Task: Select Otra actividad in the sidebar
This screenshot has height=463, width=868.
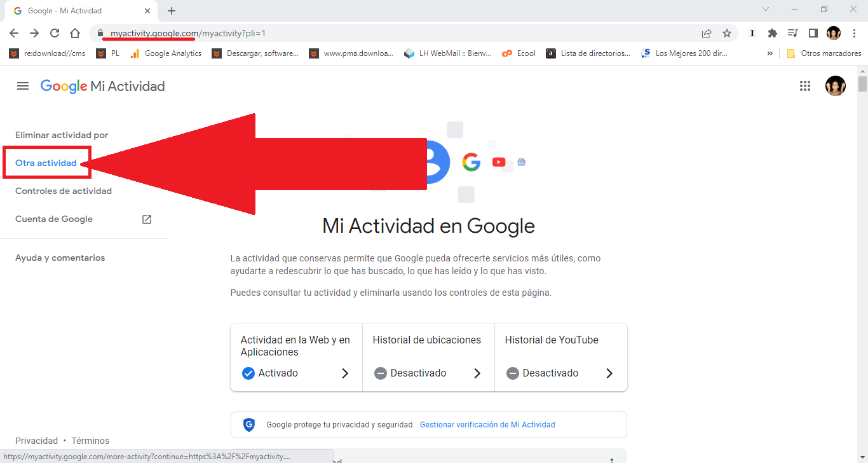Action: 46,163
